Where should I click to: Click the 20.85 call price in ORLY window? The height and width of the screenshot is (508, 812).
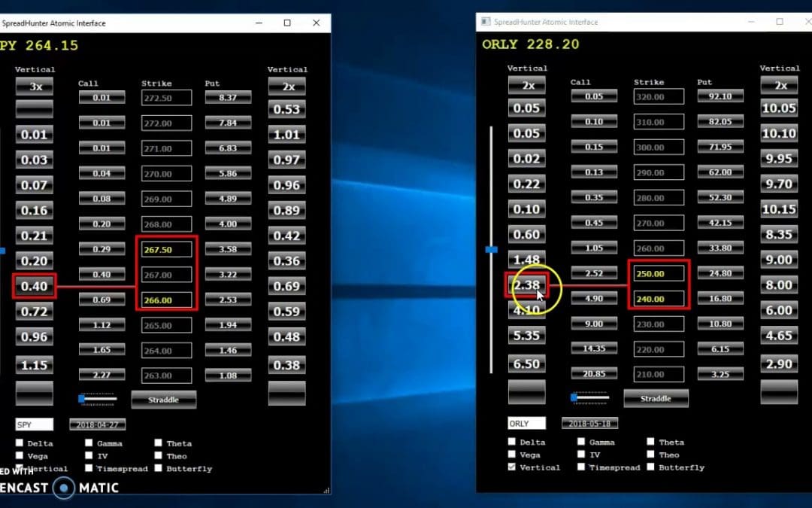595,374
